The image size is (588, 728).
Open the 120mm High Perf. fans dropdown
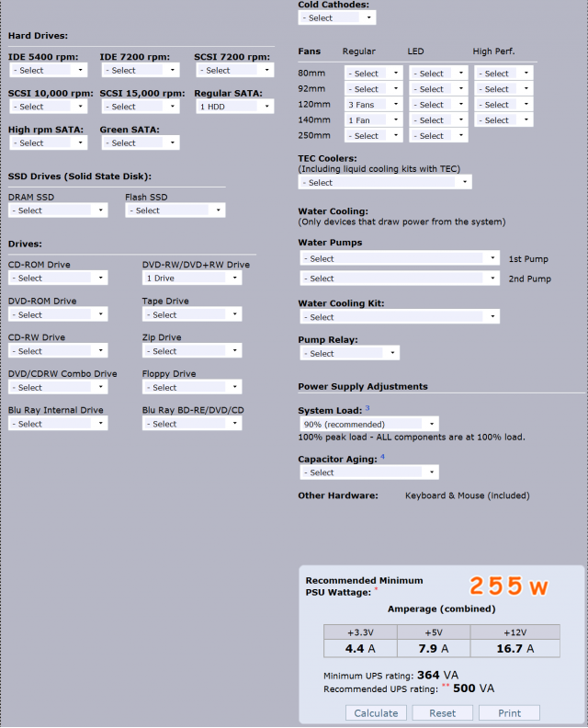tap(504, 105)
